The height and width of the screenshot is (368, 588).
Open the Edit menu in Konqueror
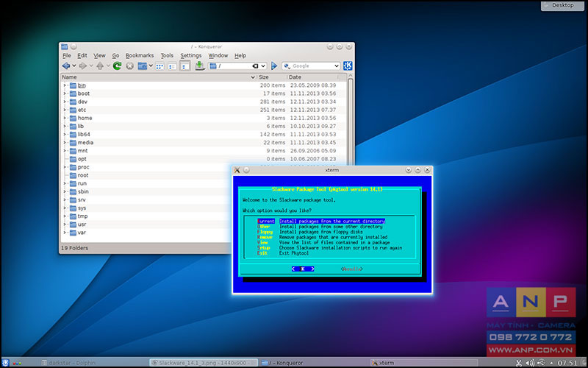[82, 56]
